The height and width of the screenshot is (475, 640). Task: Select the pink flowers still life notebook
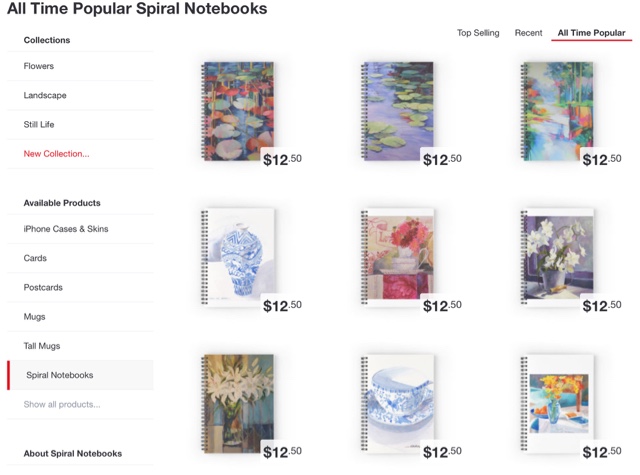[x=398, y=257]
